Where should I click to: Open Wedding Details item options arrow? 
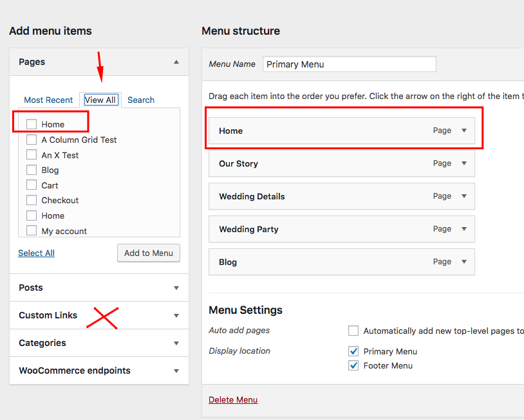(464, 196)
